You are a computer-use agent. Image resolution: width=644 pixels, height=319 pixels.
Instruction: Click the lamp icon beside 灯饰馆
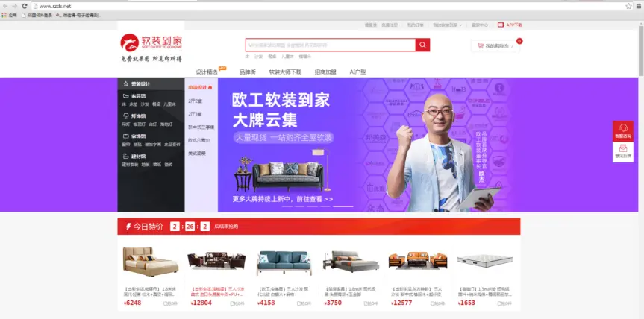[x=125, y=116]
